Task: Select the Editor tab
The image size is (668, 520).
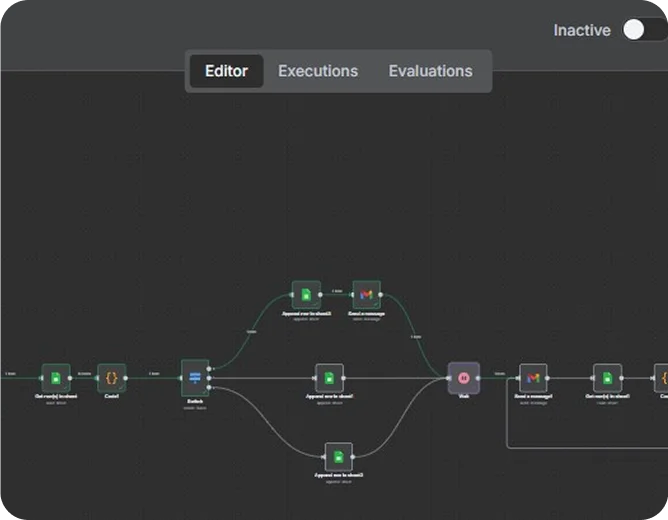Action: pos(226,71)
